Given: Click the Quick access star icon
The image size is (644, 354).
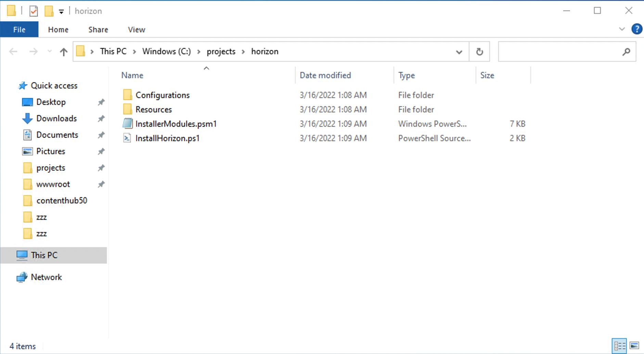Looking at the screenshot, I should tap(23, 86).
